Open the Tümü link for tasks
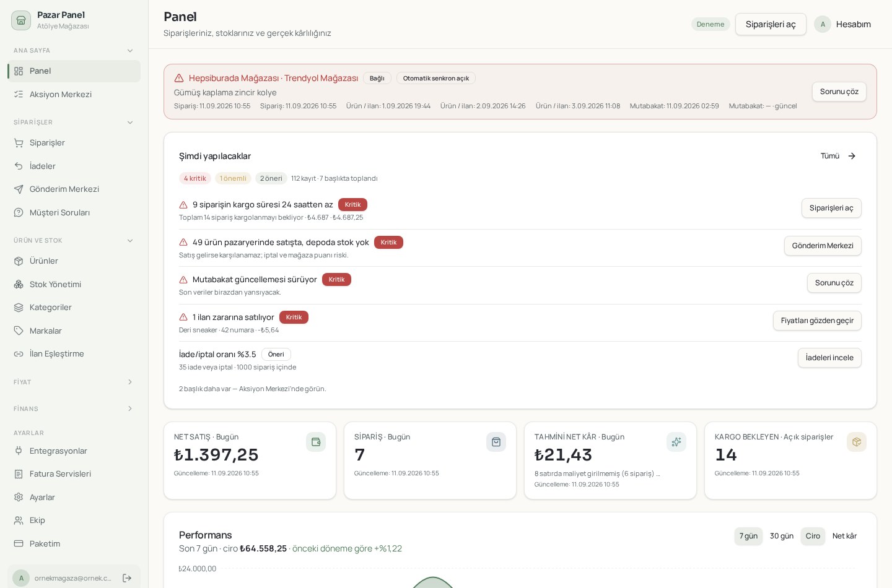The image size is (892, 588). click(x=838, y=156)
